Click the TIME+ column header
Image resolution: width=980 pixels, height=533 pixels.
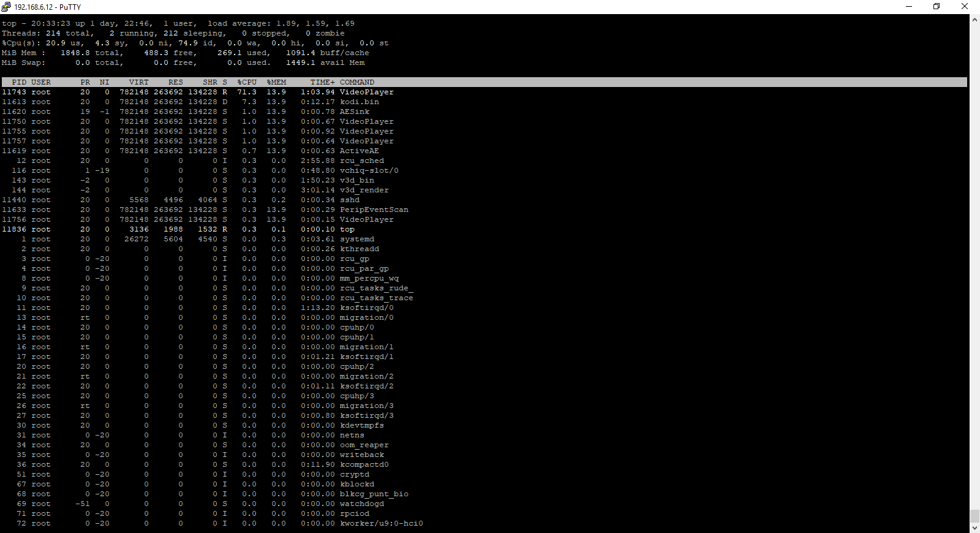tap(322, 82)
